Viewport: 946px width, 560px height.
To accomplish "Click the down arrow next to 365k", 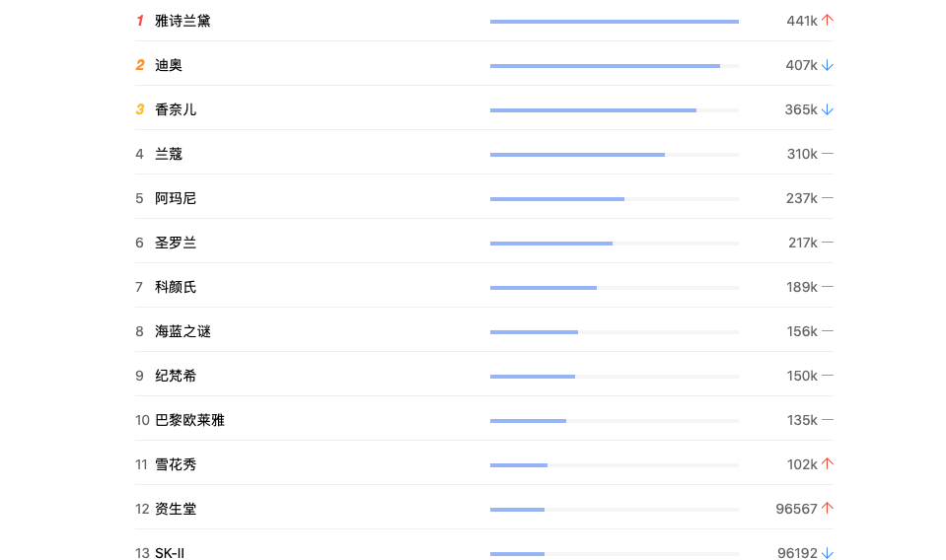I will pyautogui.click(x=828, y=109).
